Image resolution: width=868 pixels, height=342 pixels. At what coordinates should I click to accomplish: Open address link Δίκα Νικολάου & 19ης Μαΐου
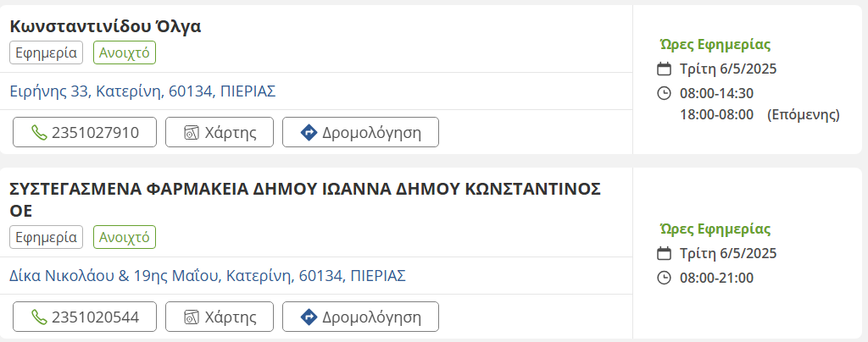(208, 275)
